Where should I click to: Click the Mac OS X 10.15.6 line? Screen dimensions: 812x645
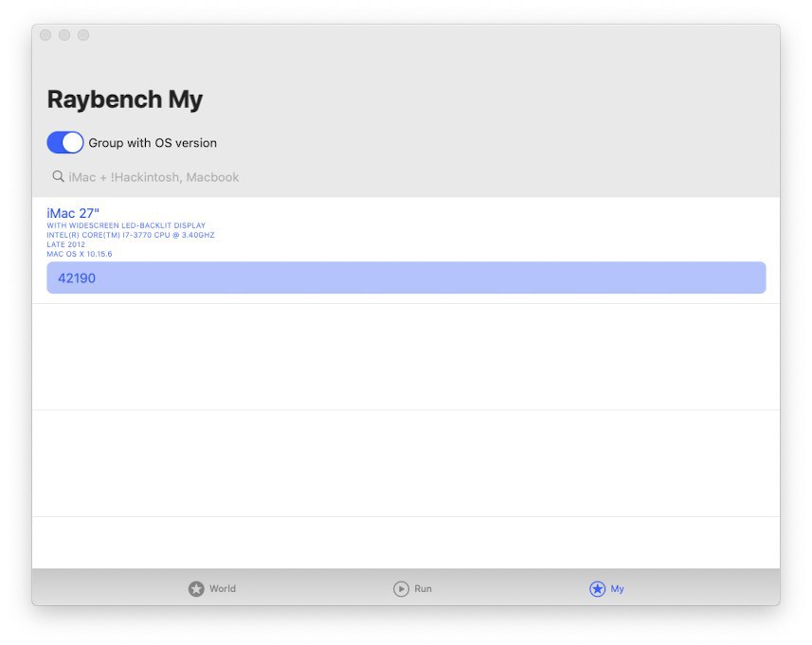click(x=80, y=254)
